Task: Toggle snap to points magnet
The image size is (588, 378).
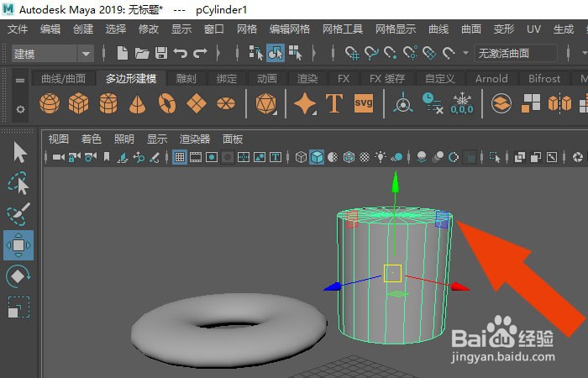Action: (391, 53)
